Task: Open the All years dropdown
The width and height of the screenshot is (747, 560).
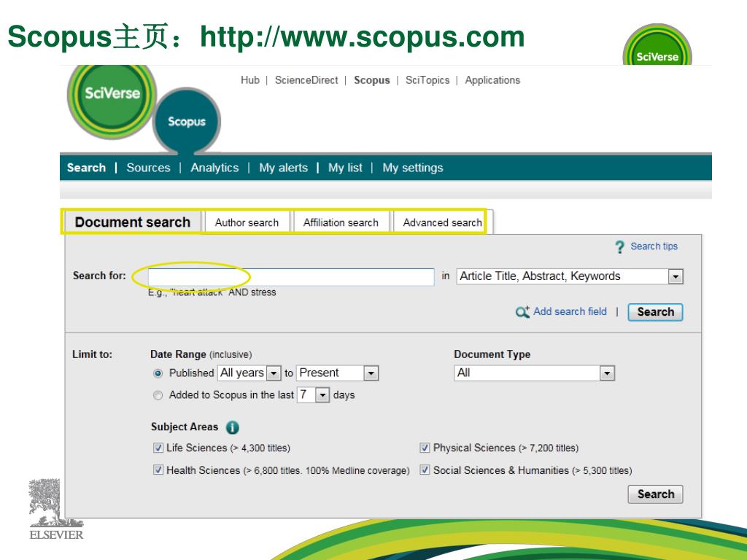Action: [x=249, y=373]
